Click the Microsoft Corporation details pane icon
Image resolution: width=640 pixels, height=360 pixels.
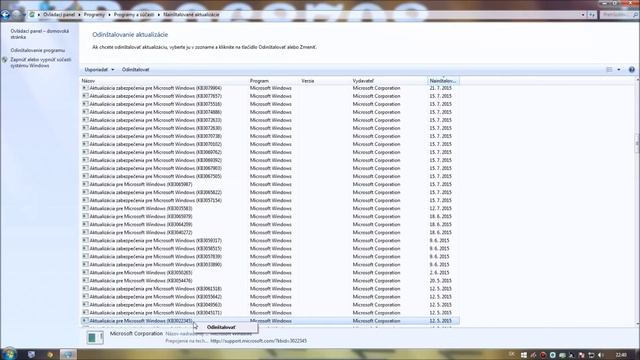point(95,337)
